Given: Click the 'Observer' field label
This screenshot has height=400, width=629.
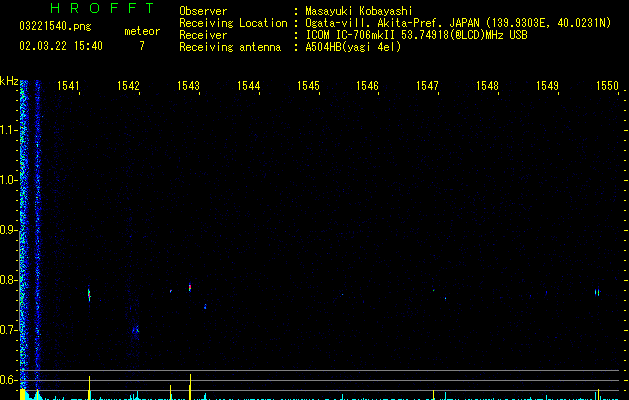Looking at the screenshot, I should click(203, 11).
